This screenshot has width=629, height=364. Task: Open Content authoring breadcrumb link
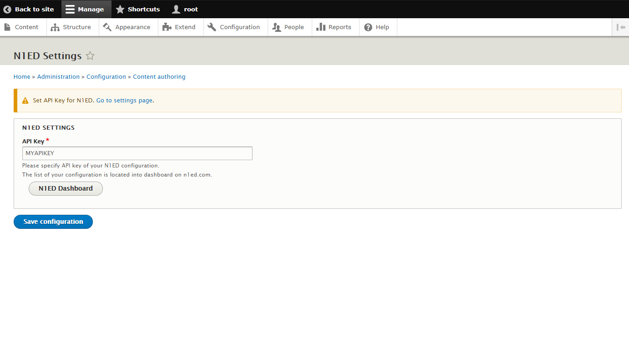(159, 77)
